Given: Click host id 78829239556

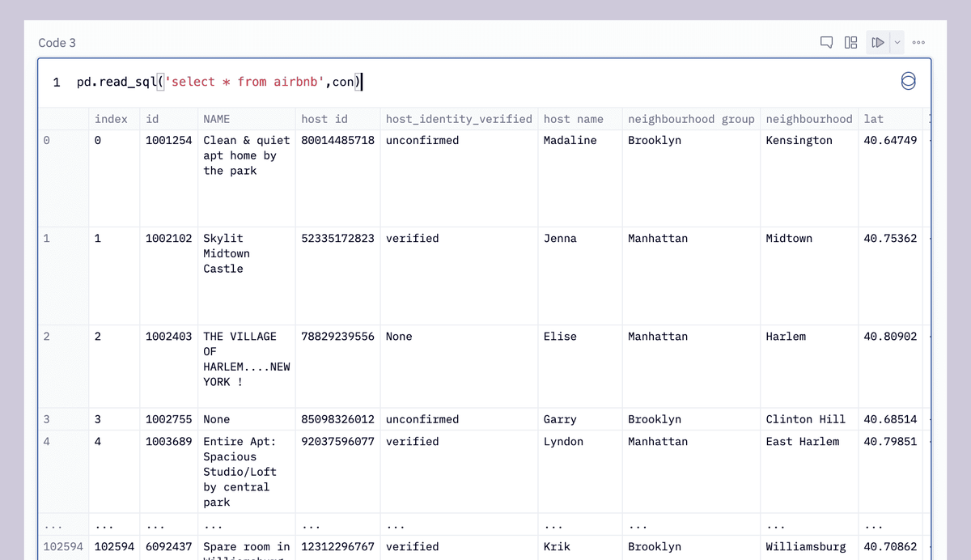Looking at the screenshot, I should [337, 336].
